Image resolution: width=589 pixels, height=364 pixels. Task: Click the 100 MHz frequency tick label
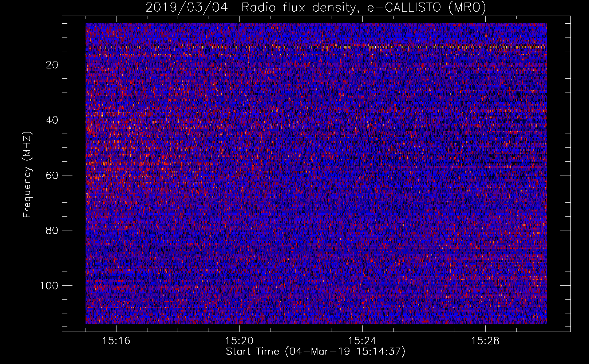coord(49,286)
